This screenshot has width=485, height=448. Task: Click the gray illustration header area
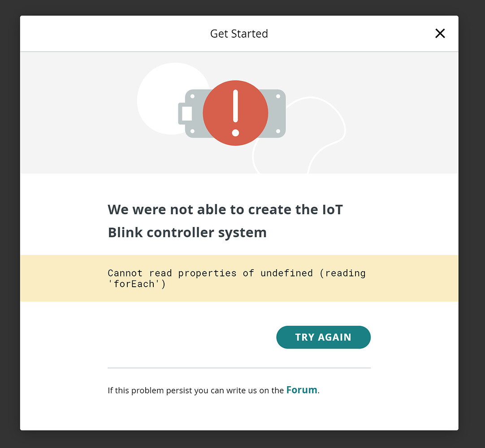pyautogui.click(x=67, y=112)
